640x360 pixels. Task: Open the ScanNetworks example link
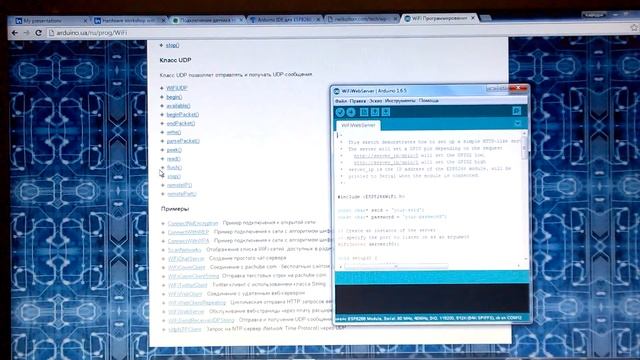tap(184, 250)
